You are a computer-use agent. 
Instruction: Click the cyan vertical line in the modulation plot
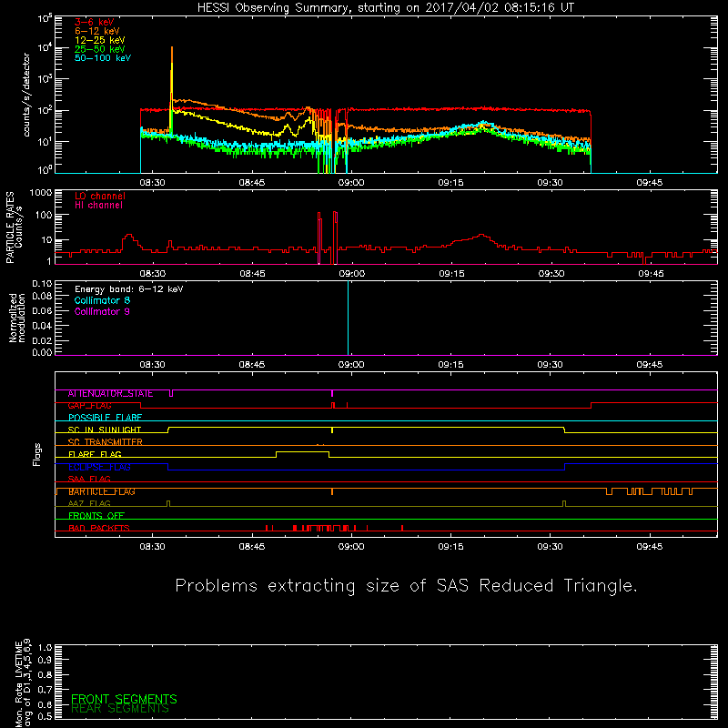click(349, 318)
